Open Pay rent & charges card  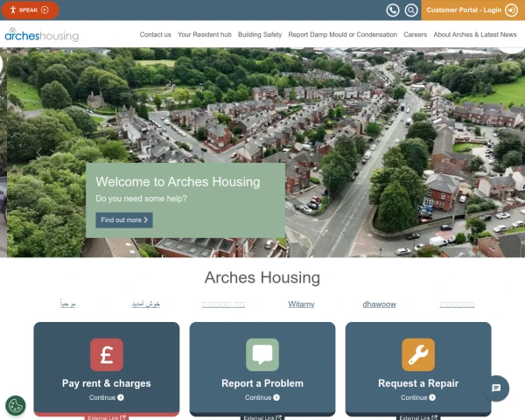107,369
